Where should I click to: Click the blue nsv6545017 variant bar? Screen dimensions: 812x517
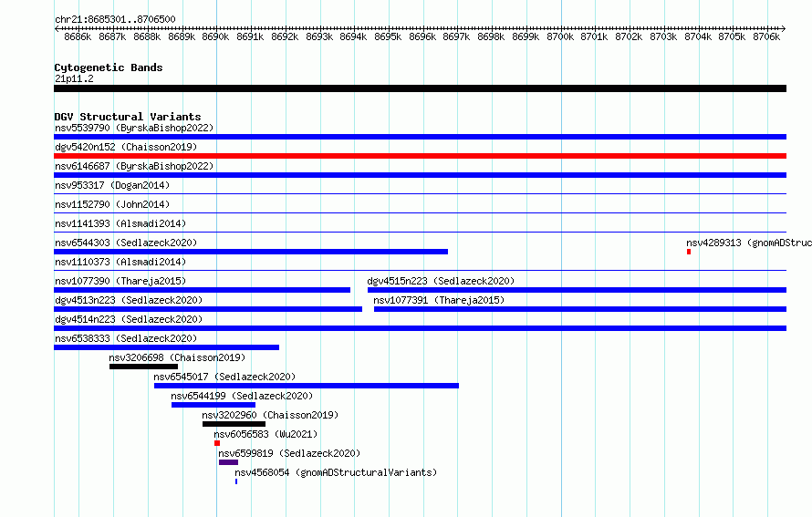pyautogui.click(x=306, y=386)
